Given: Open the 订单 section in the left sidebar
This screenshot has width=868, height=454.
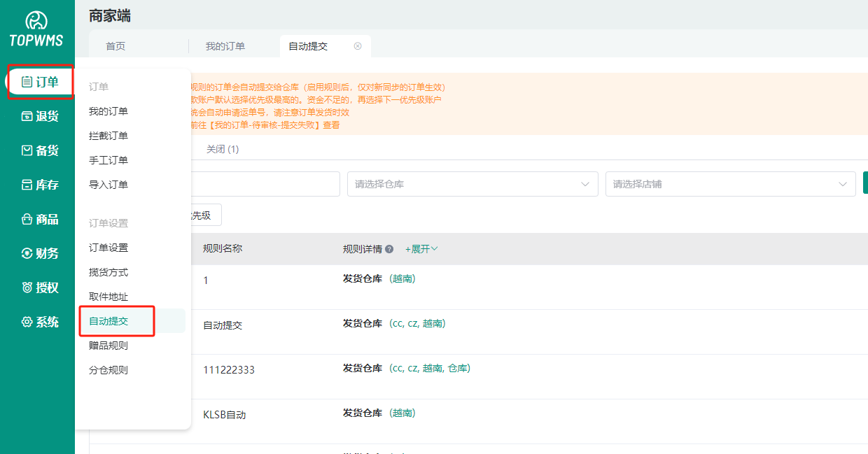Looking at the screenshot, I should (x=40, y=82).
